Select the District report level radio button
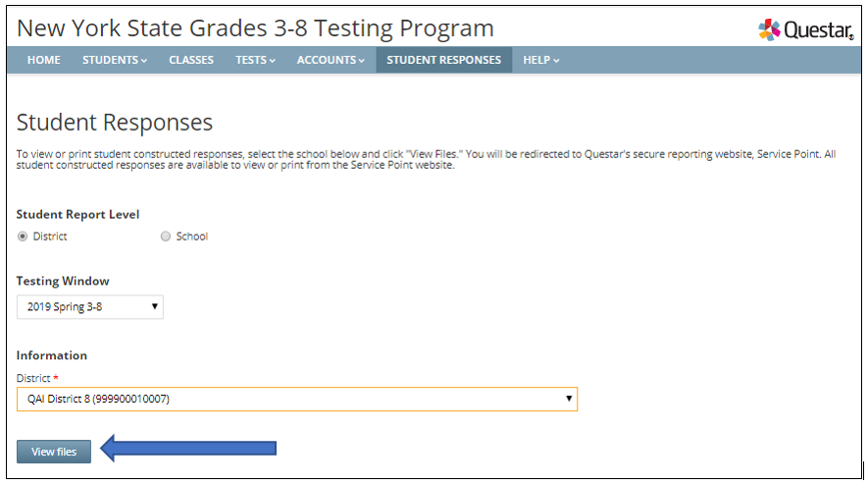 pyautogui.click(x=23, y=237)
